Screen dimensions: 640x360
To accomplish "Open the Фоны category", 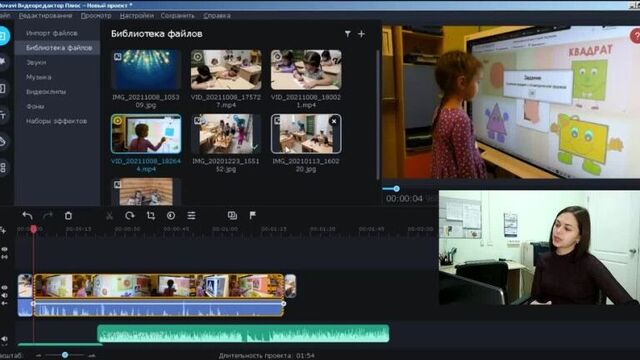I will 35,107.
